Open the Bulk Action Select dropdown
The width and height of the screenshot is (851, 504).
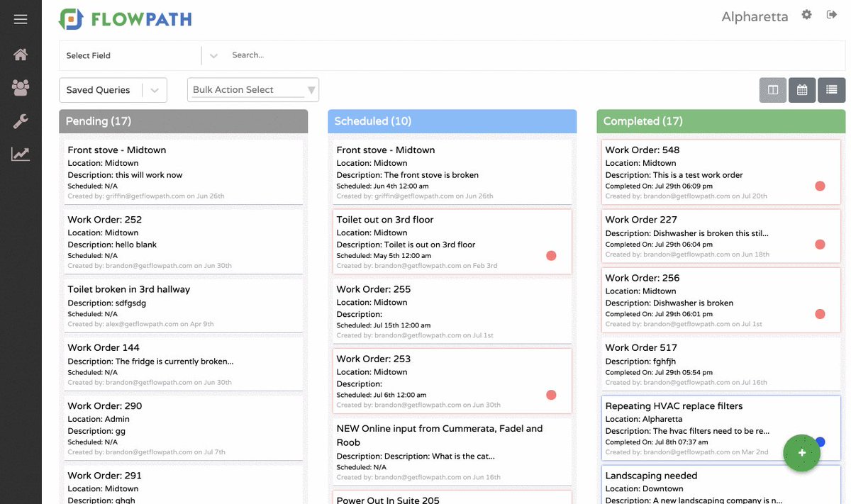(253, 90)
